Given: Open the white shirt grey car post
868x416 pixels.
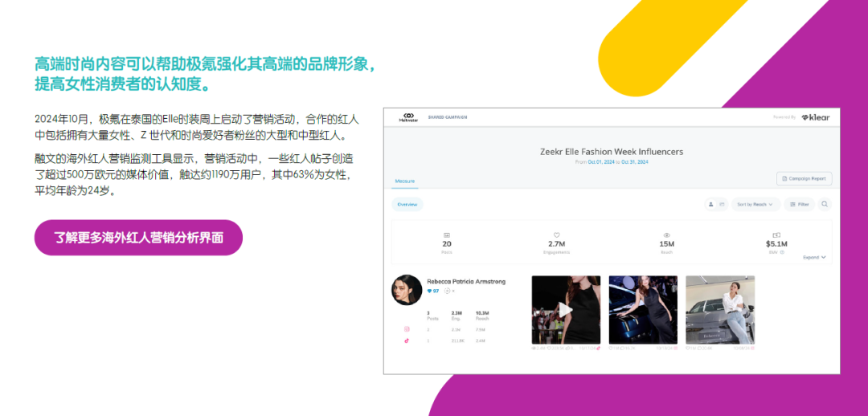Looking at the screenshot, I should coord(719,310).
